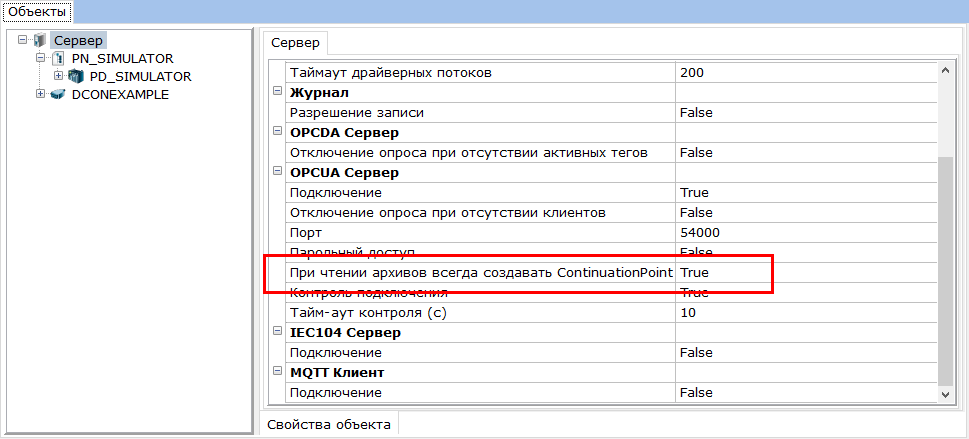Select the Тайм-аут контроля (с) row label
This screenshot has height=439, width=969.
click(x=368, y=313)
